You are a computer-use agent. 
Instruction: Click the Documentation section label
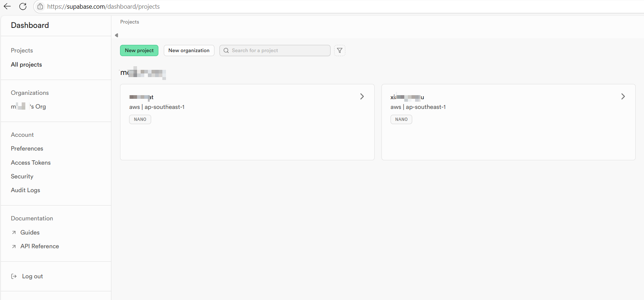coord(32,218)
